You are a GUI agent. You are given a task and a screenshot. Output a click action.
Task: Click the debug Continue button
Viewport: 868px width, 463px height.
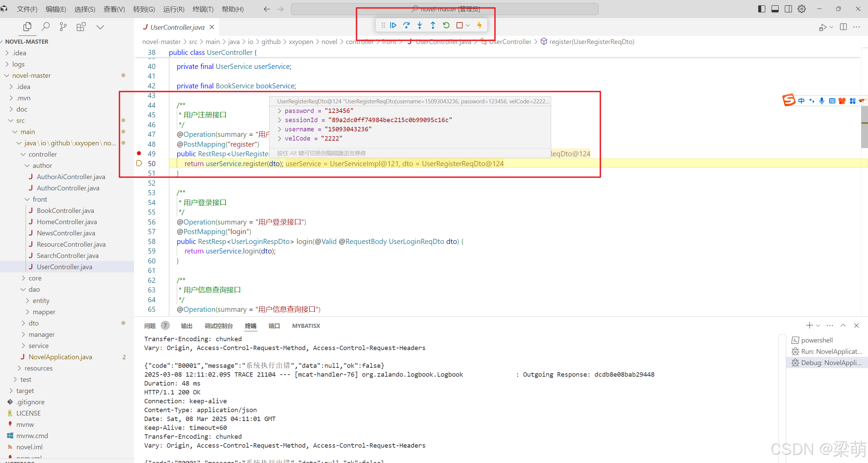click(393, 25)
